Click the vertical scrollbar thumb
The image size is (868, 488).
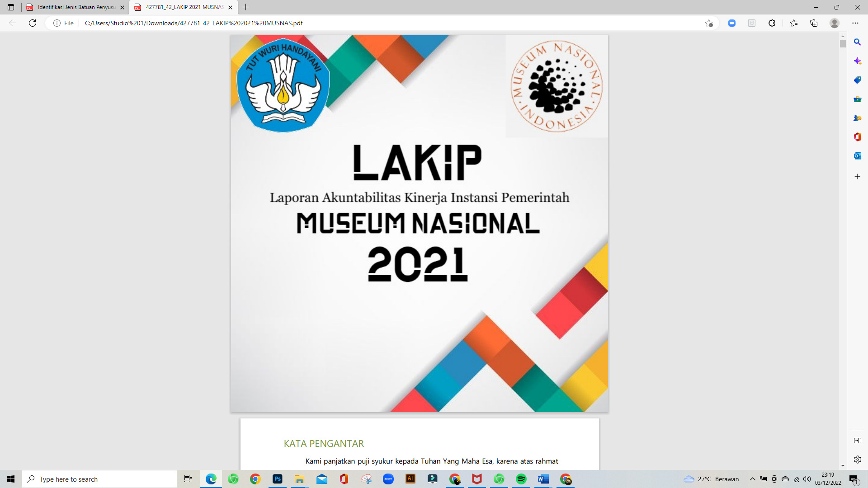point(843,44)
